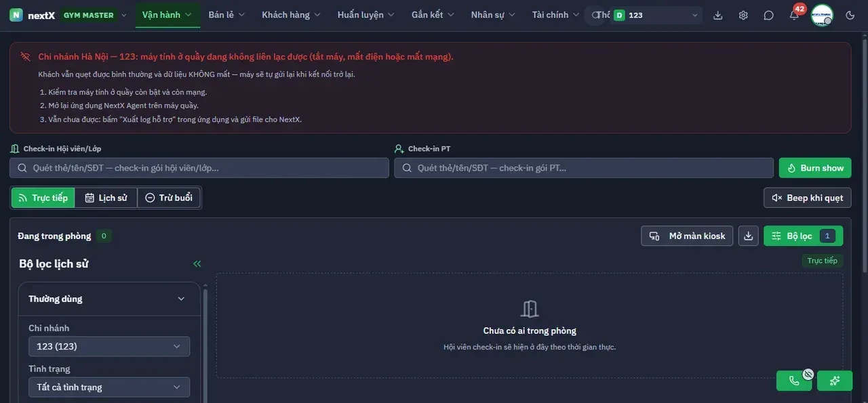Image resolution: width=868 pixels, height=403 pixels.
Task: Switch to the Trừ buổi tab
Action: pos(169,198)
